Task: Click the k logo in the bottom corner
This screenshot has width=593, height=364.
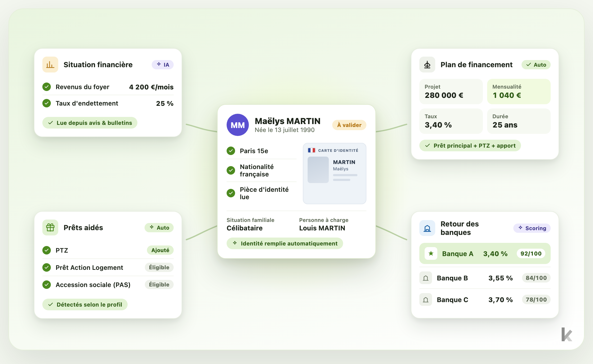Action: [567, 335]
